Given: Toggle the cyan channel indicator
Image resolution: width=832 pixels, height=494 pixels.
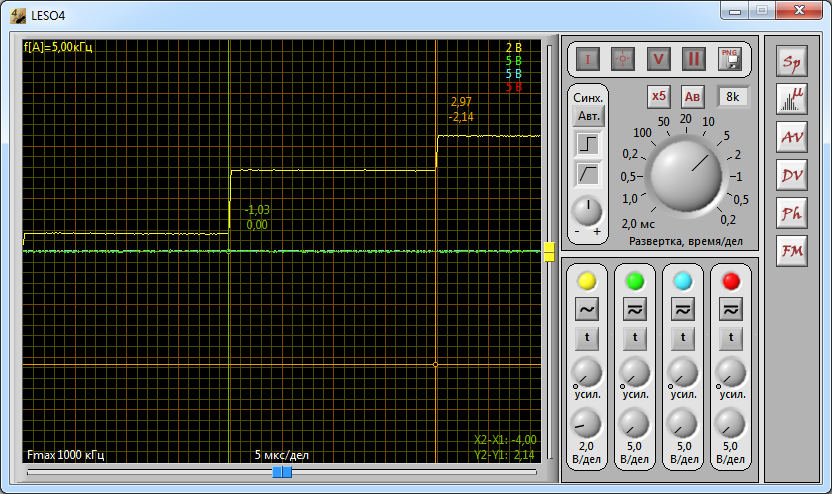Looking at the screenshot, I should (683, 281).
